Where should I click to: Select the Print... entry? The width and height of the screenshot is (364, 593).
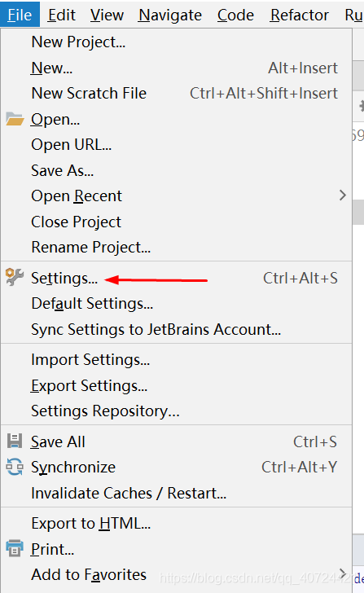53,549
